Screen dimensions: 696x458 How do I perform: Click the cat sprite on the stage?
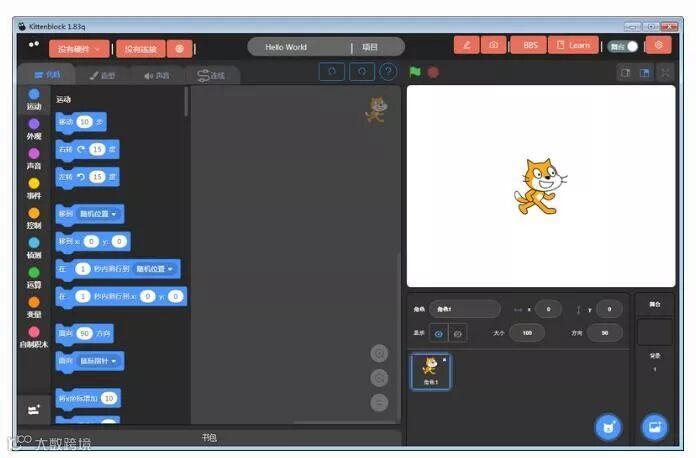click(539, 187)
